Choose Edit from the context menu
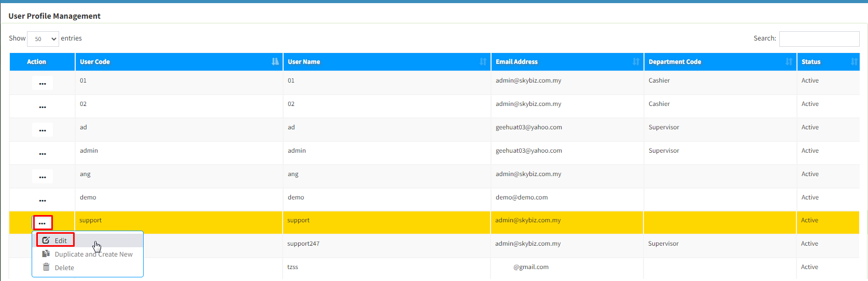This screenshot has height=281, width=868. click(61, 240)
